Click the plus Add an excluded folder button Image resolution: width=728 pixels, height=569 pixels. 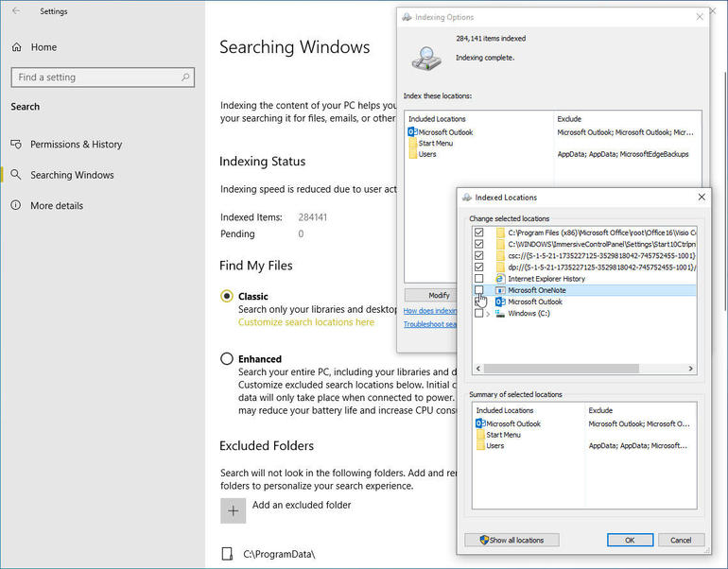234,511
